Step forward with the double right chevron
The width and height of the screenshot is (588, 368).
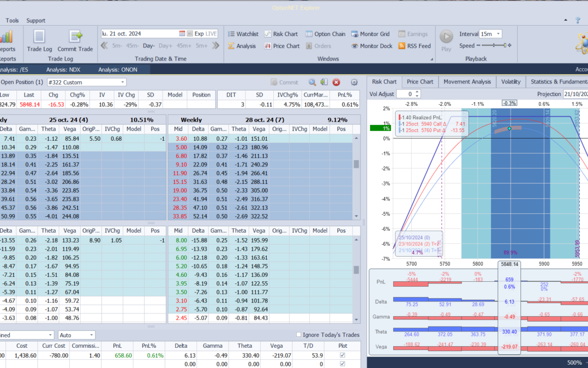[215, 46]
